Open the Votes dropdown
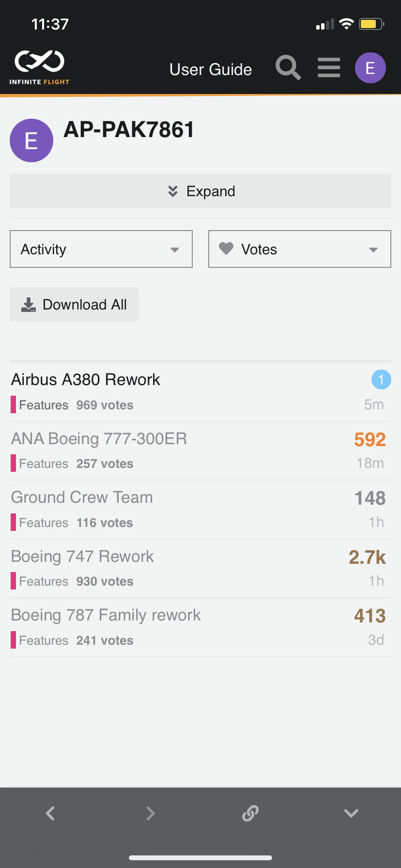 299,249
